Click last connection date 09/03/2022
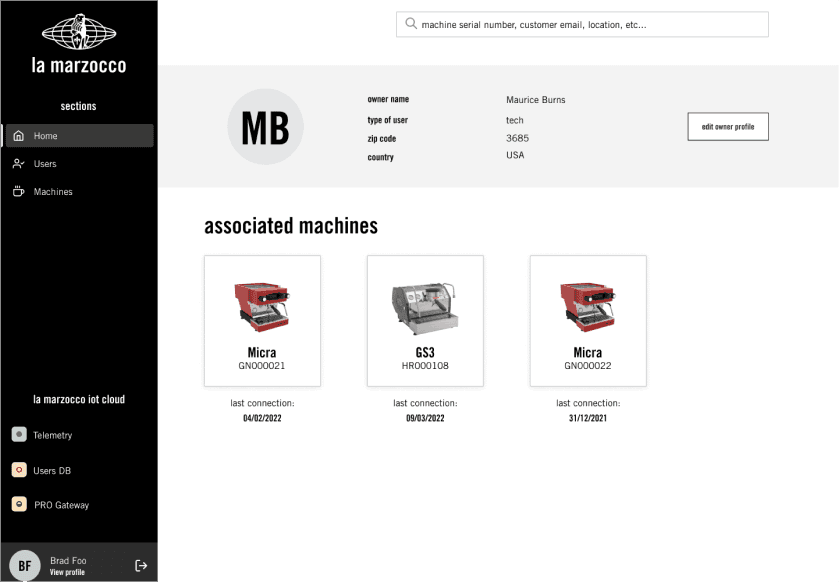 click(425, 418)
